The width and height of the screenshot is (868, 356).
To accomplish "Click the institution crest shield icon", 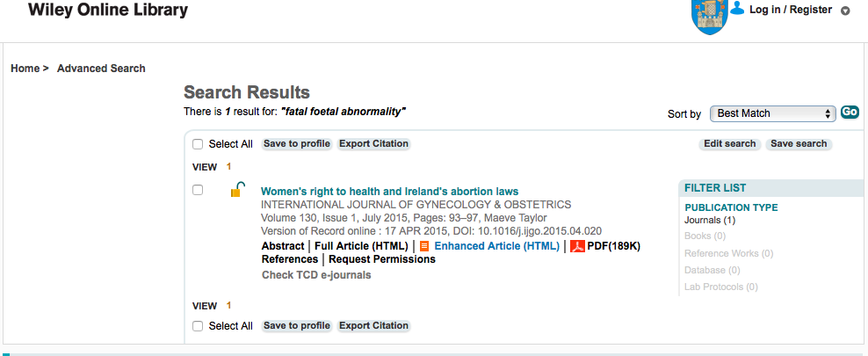I will (710, 17).
